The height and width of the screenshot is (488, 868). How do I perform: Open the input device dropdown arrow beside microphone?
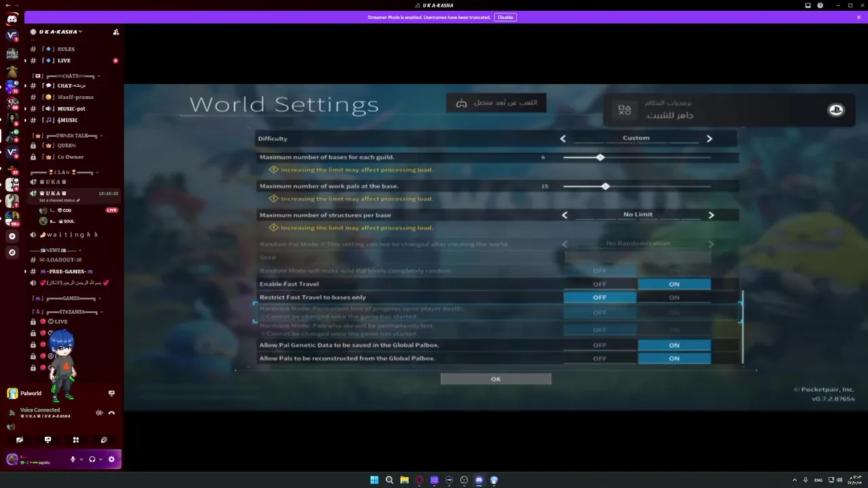click(x=81, y=460)
